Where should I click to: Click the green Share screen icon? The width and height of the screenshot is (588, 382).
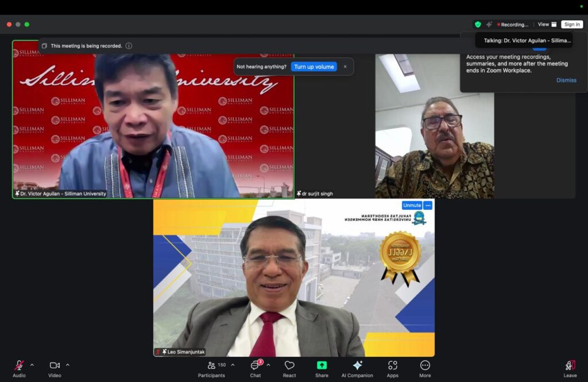(322, 365)
